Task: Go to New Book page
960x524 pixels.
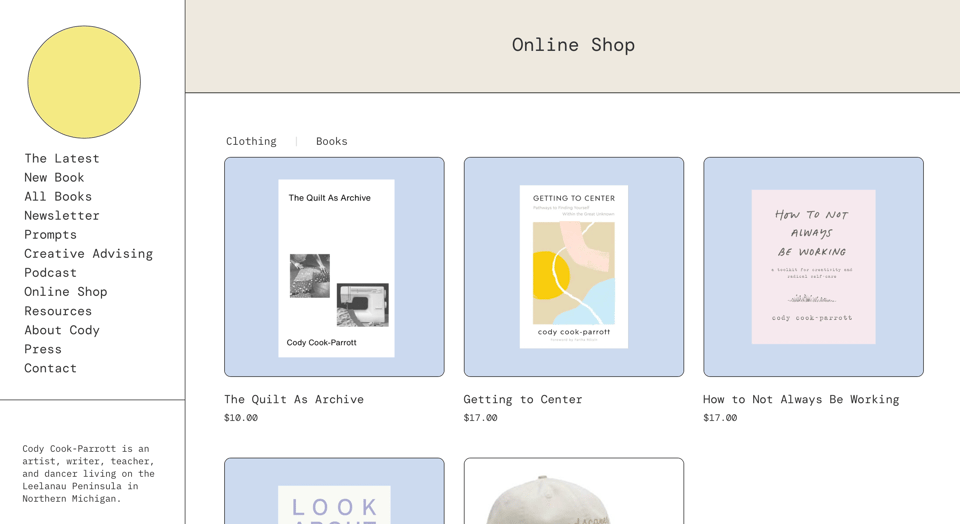Action: [54, 177]
